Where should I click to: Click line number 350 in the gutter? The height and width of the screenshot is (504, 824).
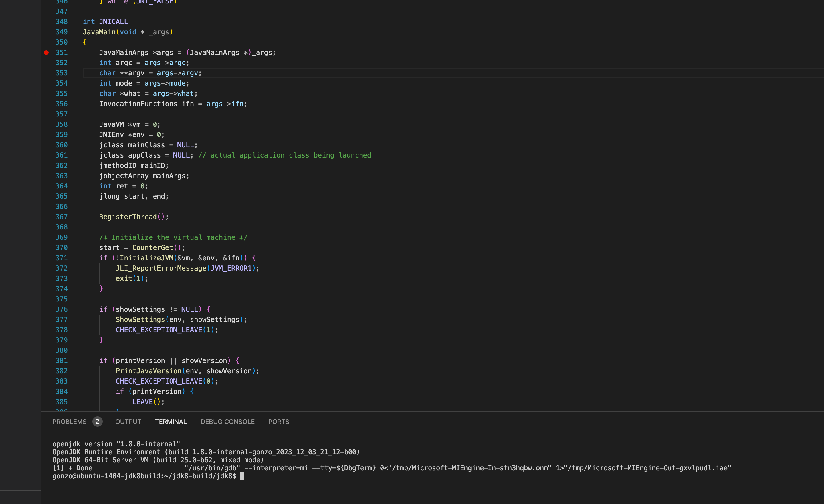[x=62, y=42]
